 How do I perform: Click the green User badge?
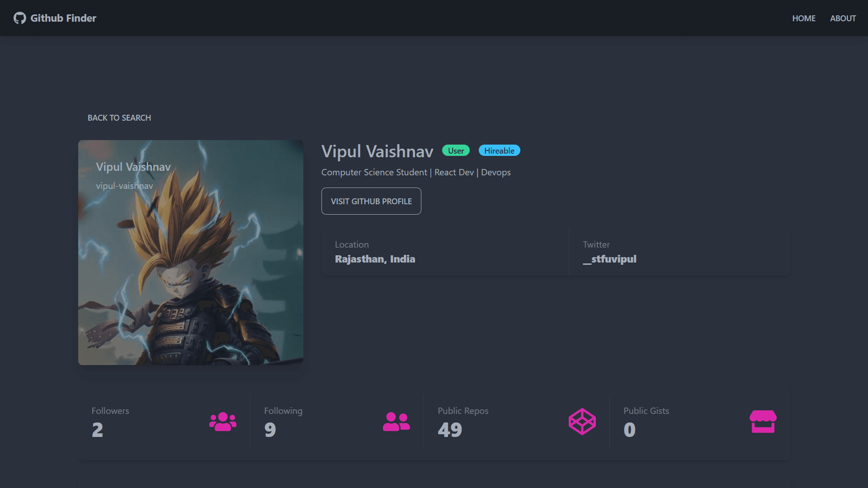[456, 150]
